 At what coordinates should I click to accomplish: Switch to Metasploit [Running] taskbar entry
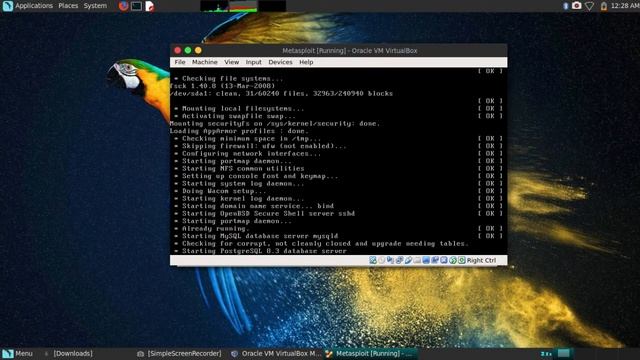(x=371, y=353)
